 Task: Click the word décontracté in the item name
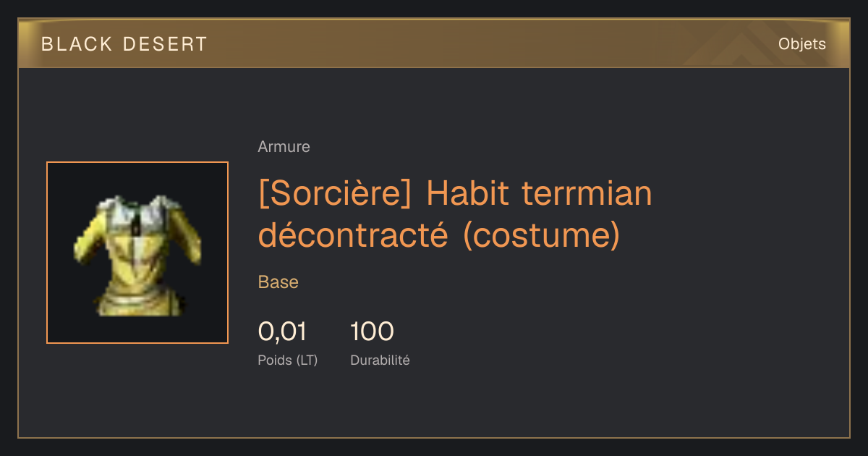353,236
